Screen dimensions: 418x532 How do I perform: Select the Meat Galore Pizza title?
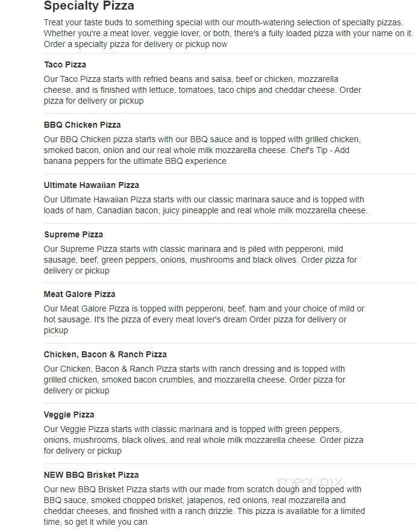click(80, 294)
